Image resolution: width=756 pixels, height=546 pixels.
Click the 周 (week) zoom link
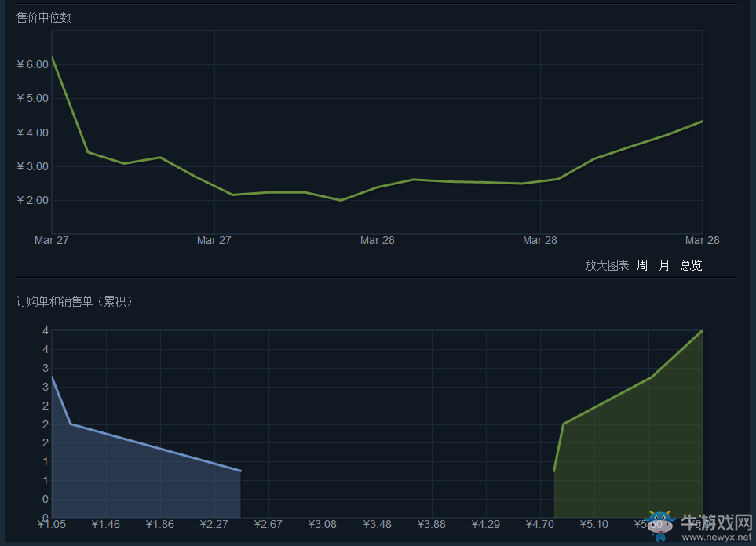point(642,265)
